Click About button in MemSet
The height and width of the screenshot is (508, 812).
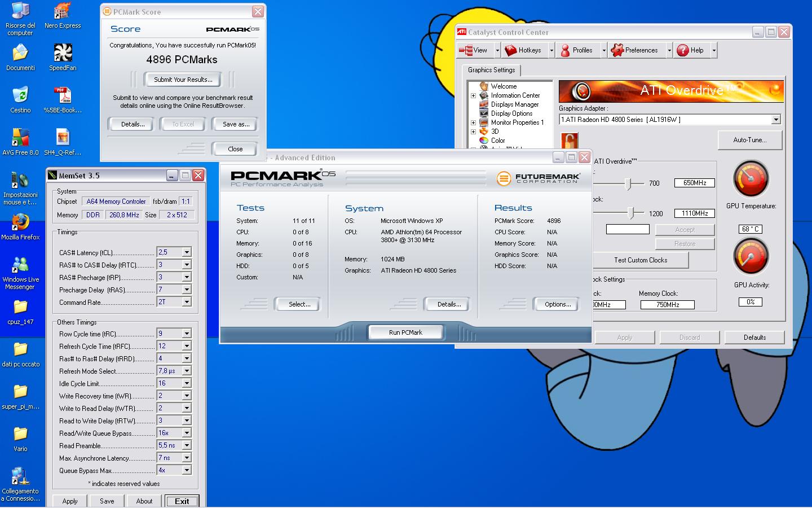tap(144, 501)
